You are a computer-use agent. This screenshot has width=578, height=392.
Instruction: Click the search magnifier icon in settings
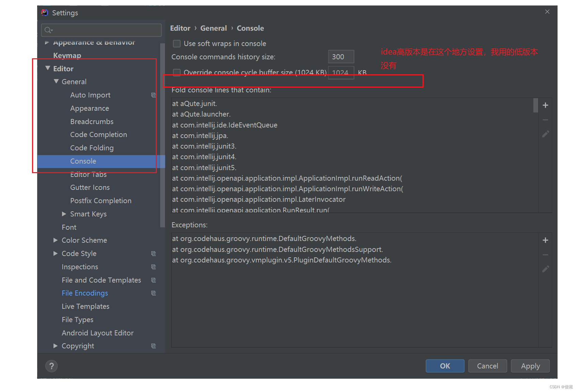[48, 30]
